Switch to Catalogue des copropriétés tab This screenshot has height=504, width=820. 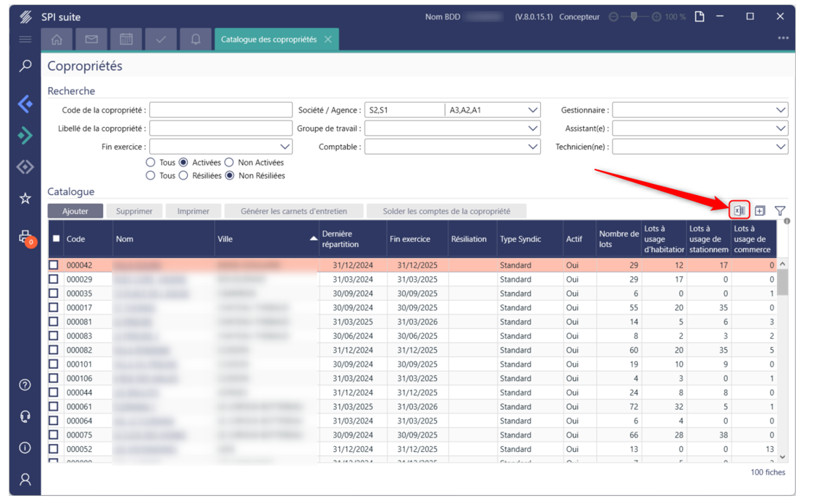tap(268, 39)
